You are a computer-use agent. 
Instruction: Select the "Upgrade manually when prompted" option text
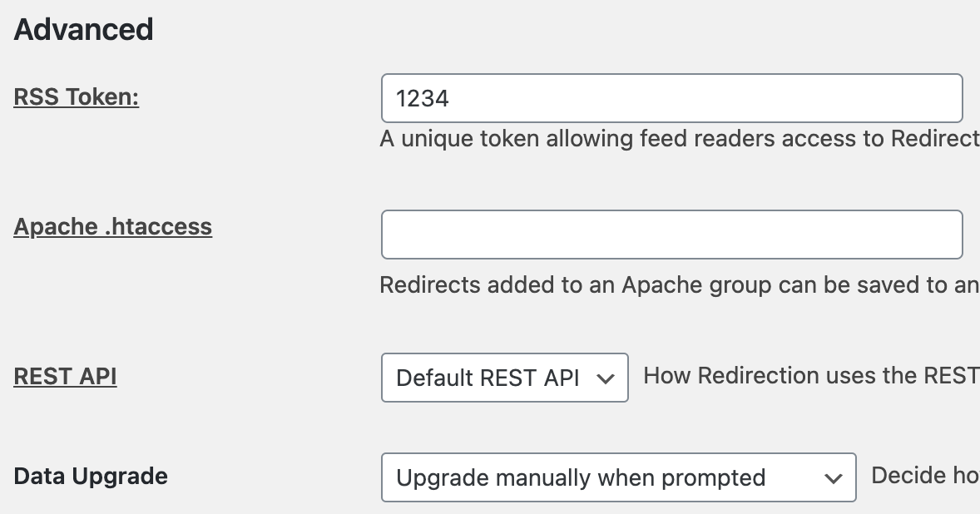click(x=581, y=478)
